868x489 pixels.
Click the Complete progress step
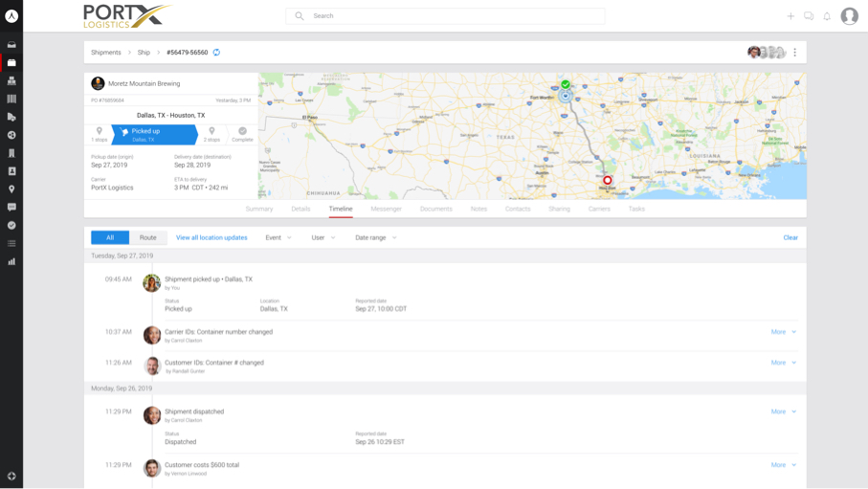(242, 135)
